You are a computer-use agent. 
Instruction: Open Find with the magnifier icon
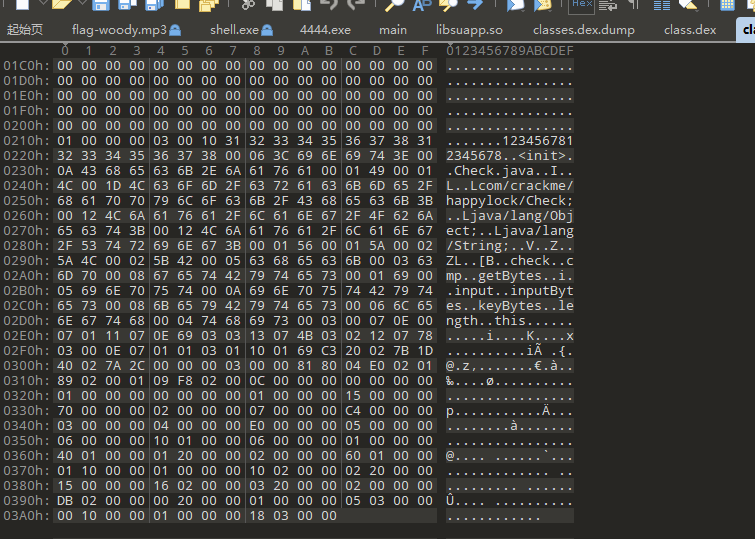pyautogui.click(x=395, y=4)
